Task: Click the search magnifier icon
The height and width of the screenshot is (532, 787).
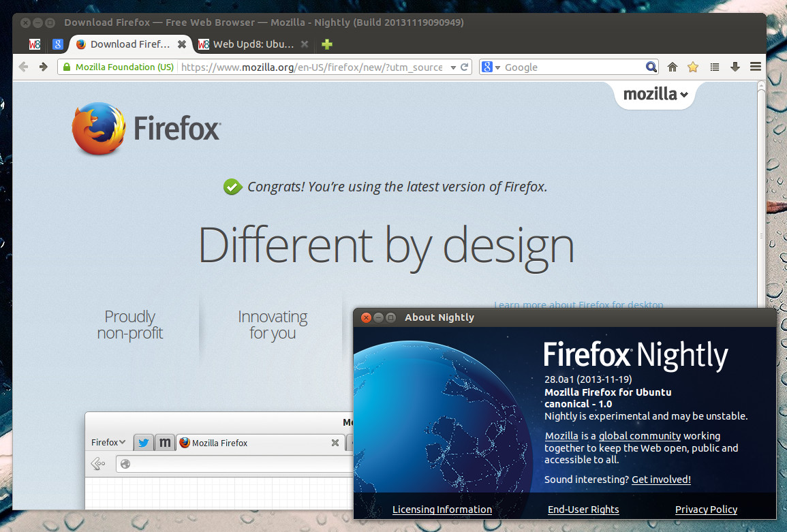Action: pyautogui.click(x=651, y=67)
